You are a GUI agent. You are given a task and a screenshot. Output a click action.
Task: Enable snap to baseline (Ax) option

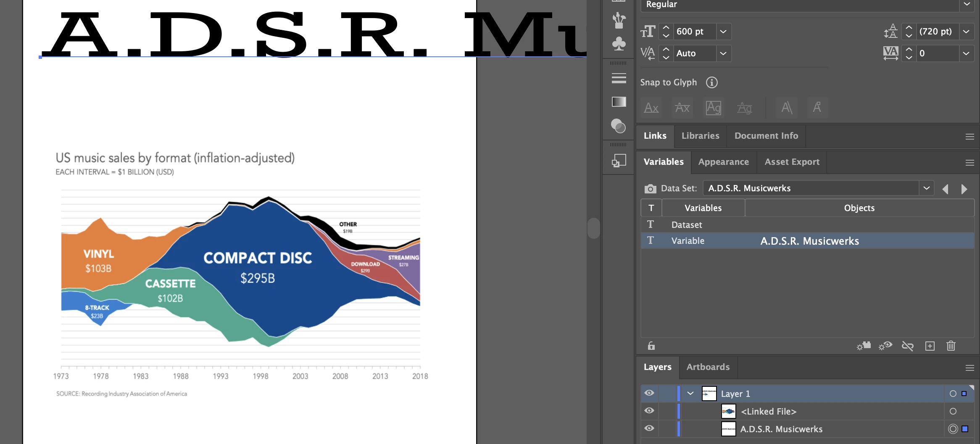[651, 108]
